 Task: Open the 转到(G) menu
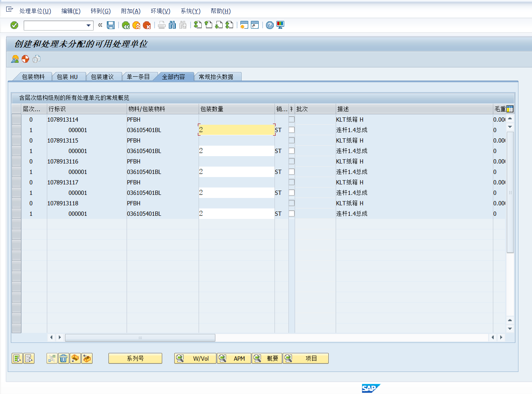(101, 11)
